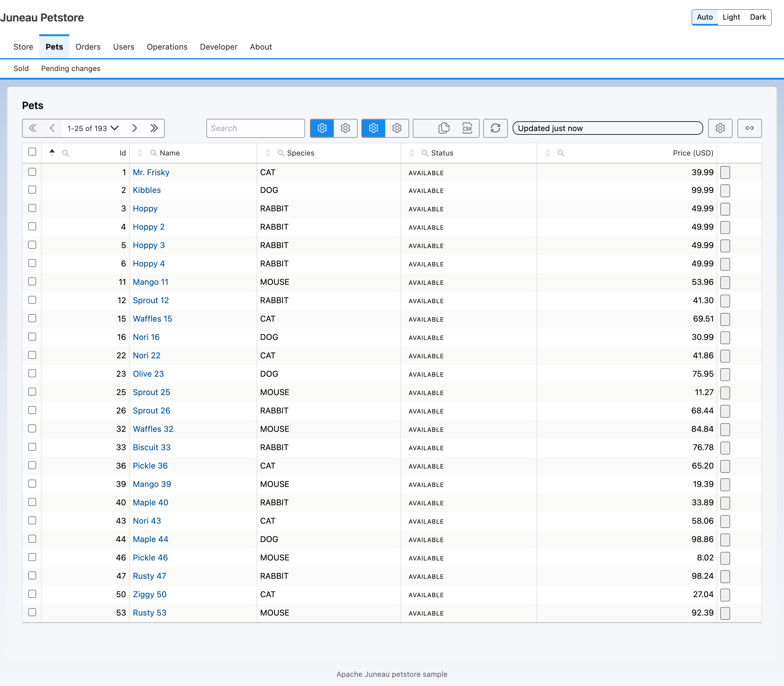Sort by Status using the sort arrows
Image resolution: width=784 pixels, height=686 pixels.
(412, 153)
